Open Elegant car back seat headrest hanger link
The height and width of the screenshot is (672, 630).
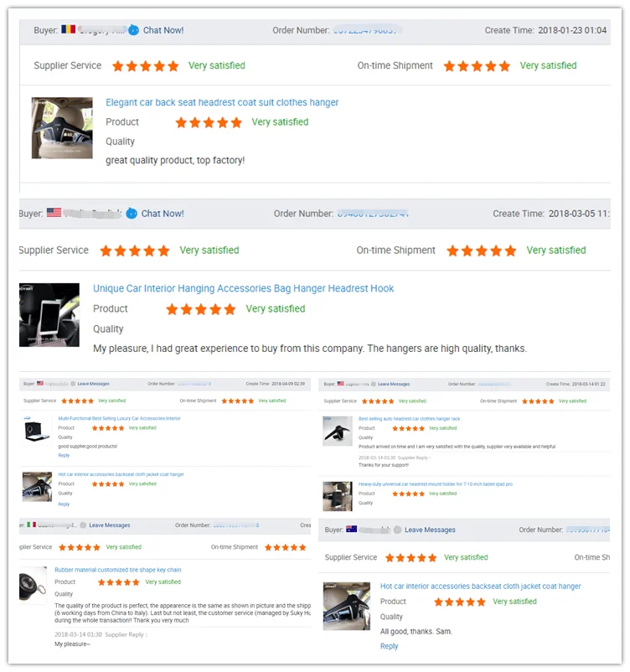pyautogui.click(x=222, y=102)
